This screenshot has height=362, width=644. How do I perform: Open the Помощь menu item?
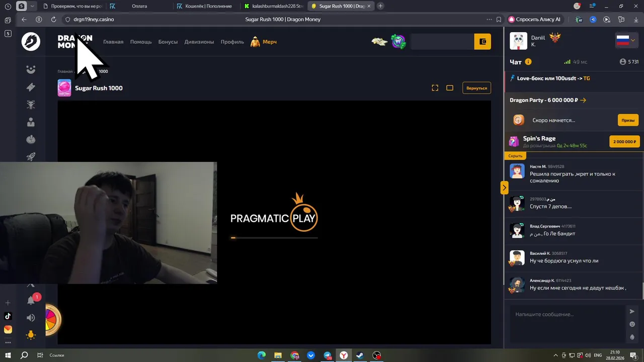(141, 42)
